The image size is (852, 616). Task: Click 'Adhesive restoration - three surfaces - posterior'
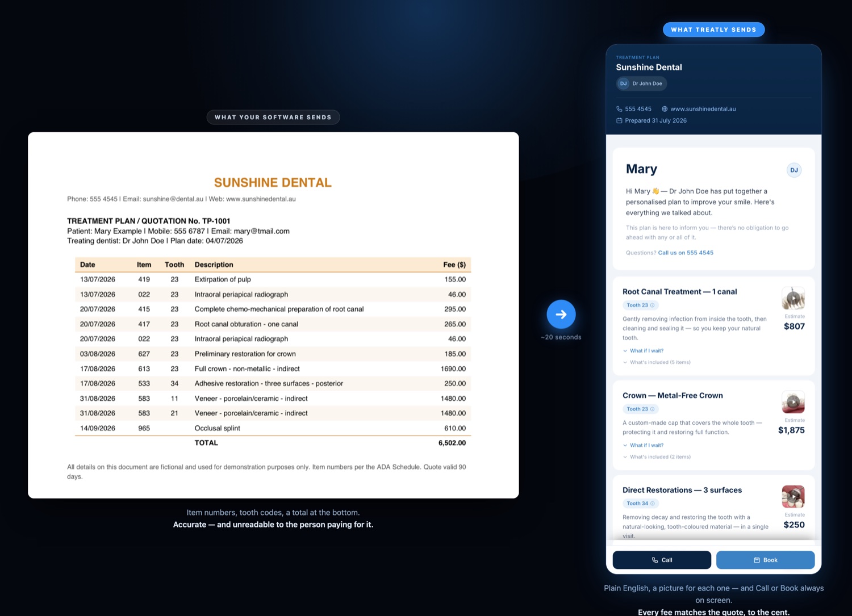(x=269, y=384)
